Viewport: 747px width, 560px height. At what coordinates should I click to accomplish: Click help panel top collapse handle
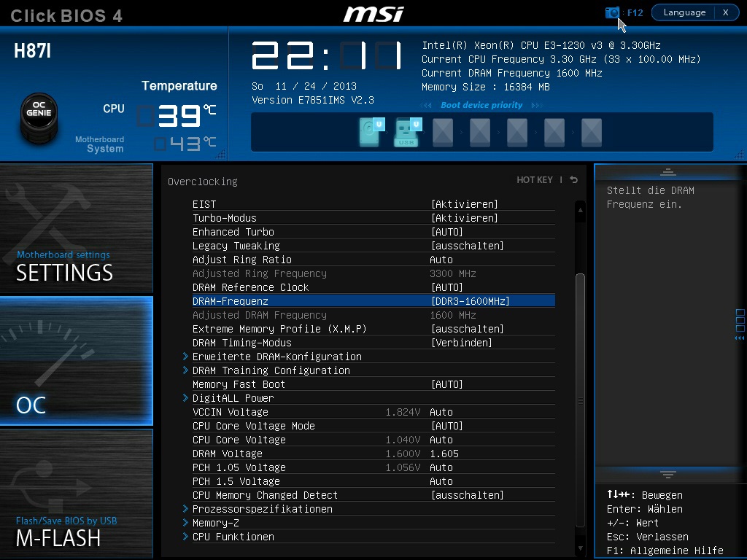coord(668,172)
